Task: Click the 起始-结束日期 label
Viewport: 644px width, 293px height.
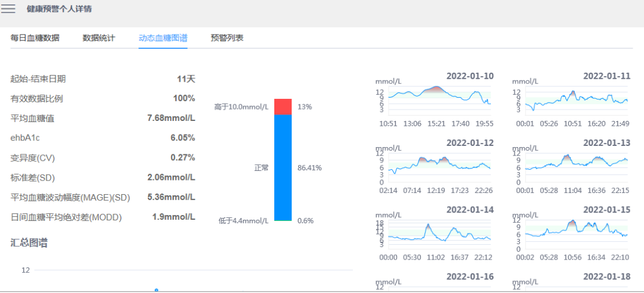Action: 38,79
